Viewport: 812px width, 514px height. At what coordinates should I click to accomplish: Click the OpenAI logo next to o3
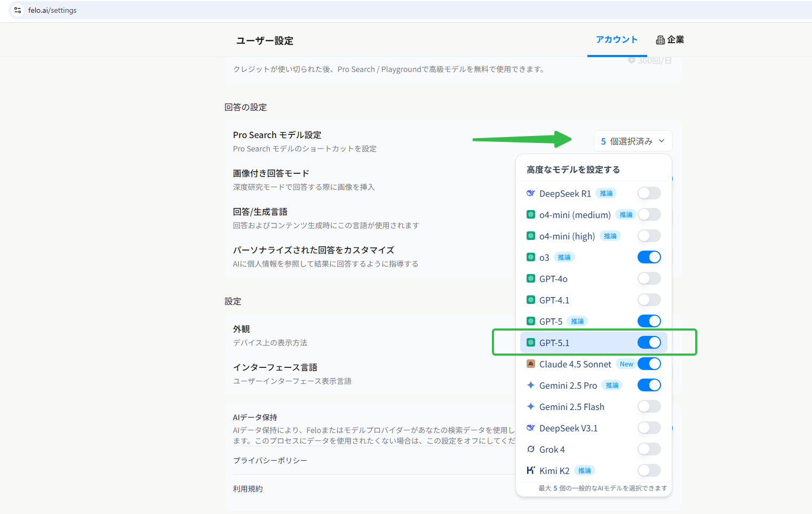click(531, 257)
